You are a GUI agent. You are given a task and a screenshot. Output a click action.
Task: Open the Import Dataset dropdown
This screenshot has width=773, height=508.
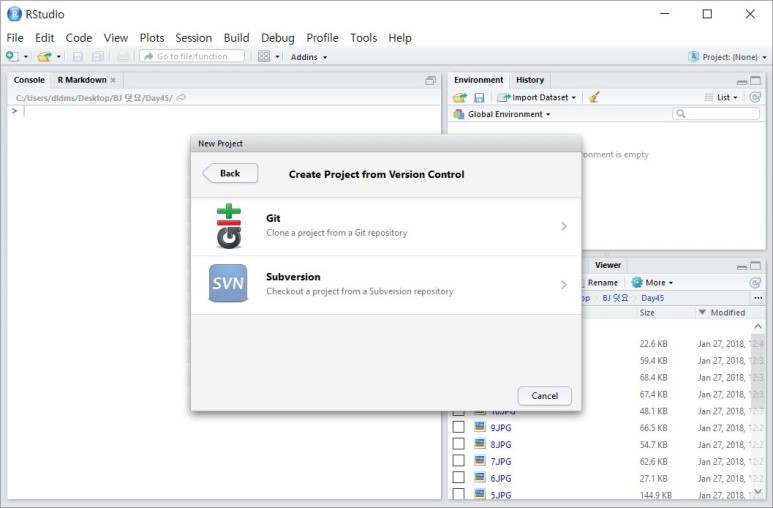pos(536,98)
